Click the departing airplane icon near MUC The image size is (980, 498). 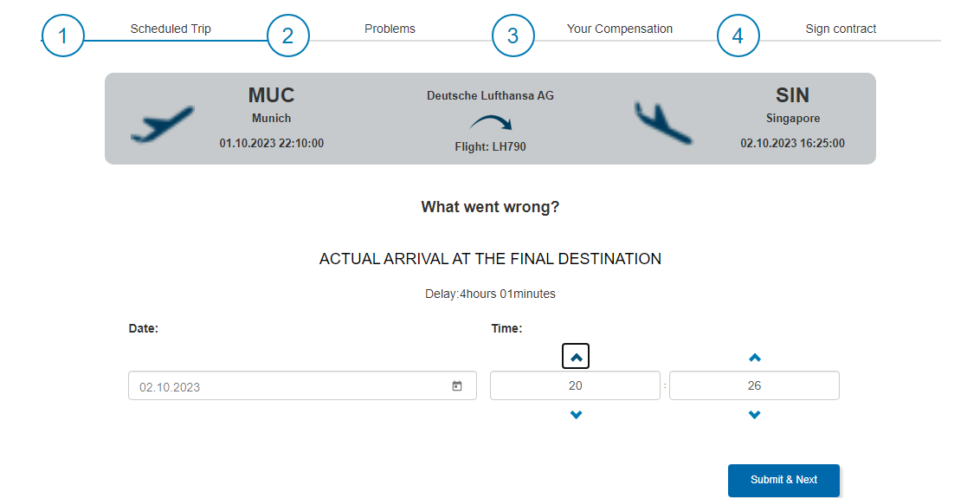tap(163, 125)
